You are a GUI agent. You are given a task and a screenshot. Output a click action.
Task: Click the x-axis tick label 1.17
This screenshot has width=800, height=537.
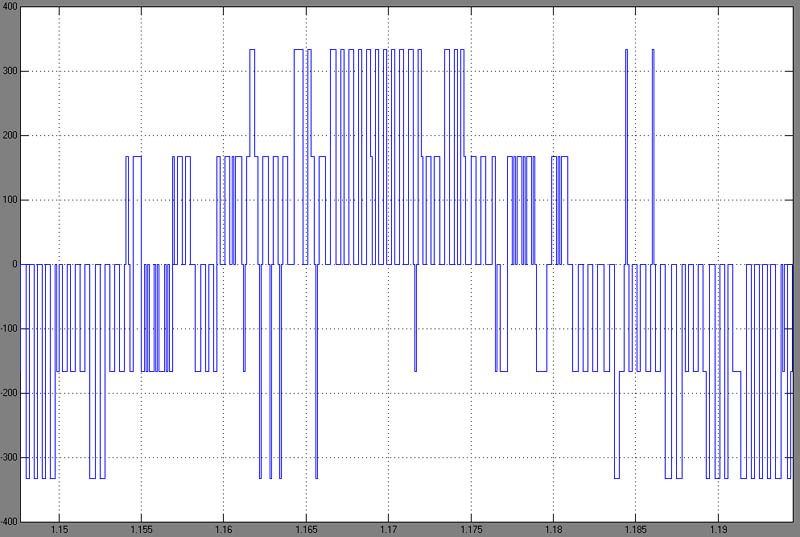[x=388, y=530]
